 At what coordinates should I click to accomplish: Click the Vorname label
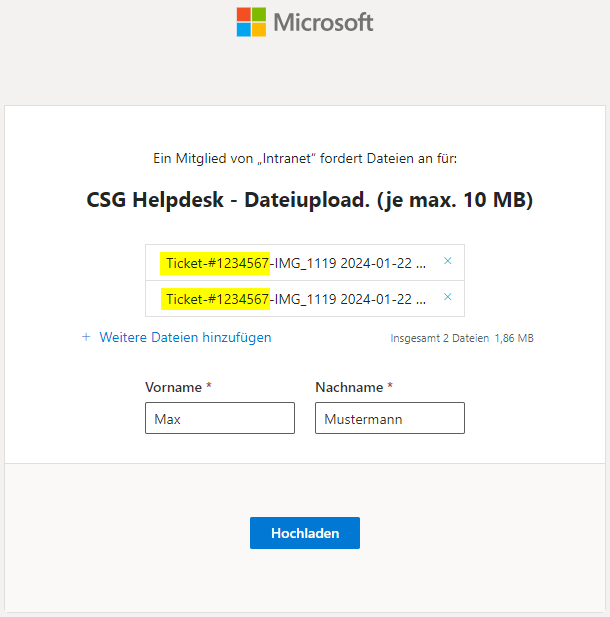pyautogui.click(x=174, y=387)
